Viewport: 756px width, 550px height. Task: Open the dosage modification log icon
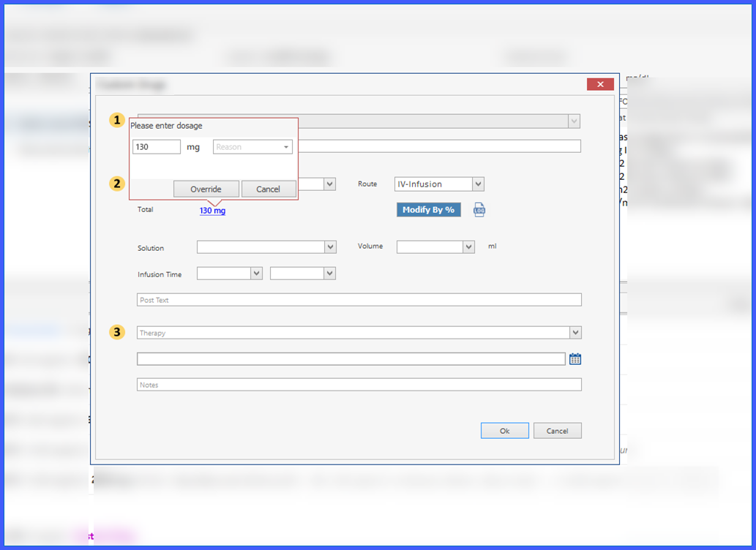pyautogui.click(x=479, y=210)
